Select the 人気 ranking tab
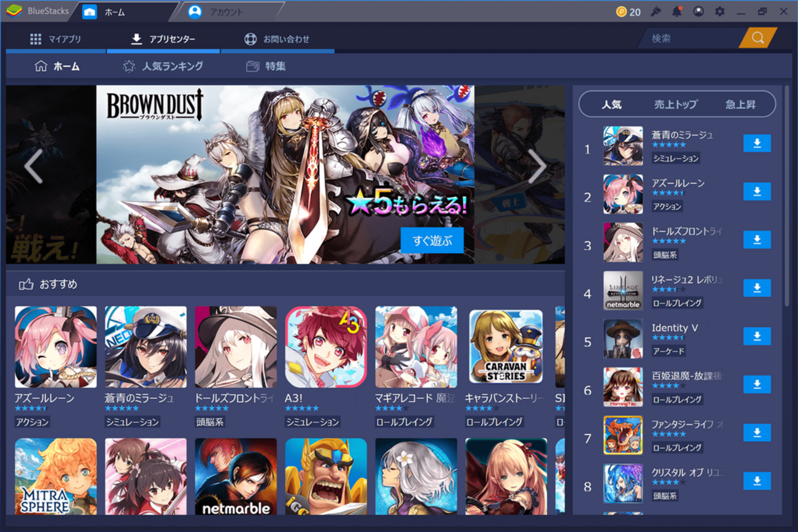Screen dimensions: 798x532 click(x=611, y=105)
